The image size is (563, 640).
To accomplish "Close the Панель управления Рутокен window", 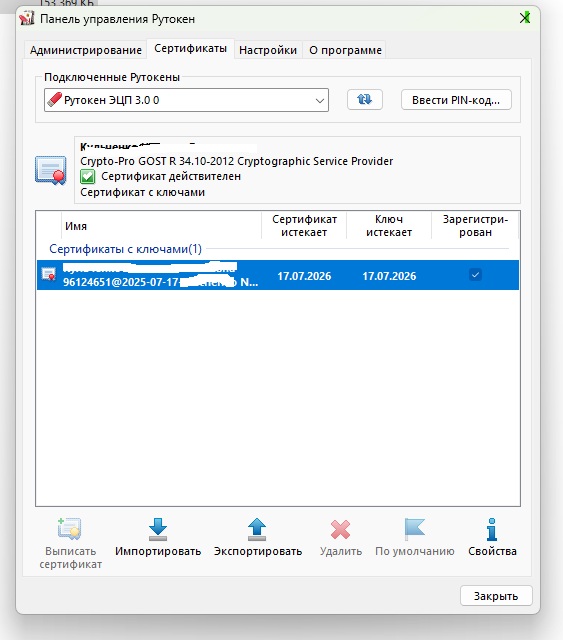I will click(525, 18).
